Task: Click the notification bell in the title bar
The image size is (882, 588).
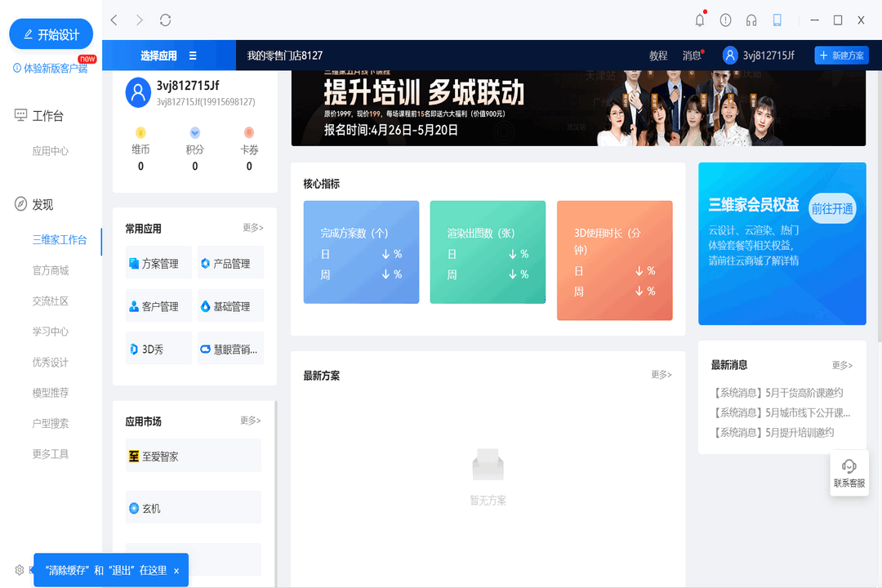Action: click(x=700, y=19)
